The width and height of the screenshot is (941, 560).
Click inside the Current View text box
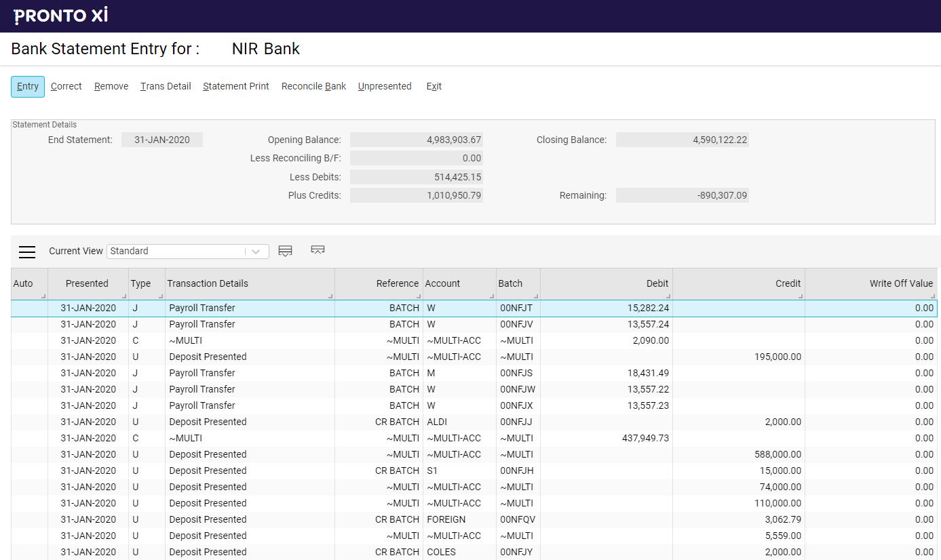[x=176, y=251]
